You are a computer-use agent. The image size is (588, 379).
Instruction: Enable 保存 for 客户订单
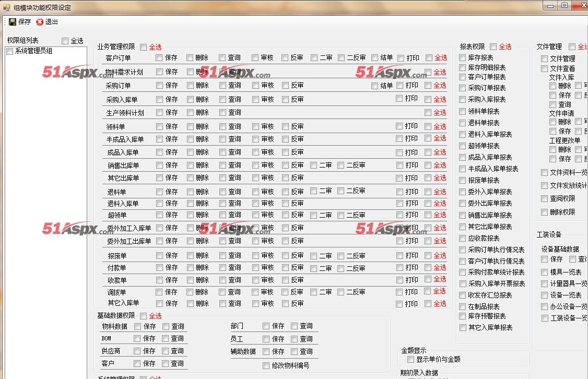(159, 58)
